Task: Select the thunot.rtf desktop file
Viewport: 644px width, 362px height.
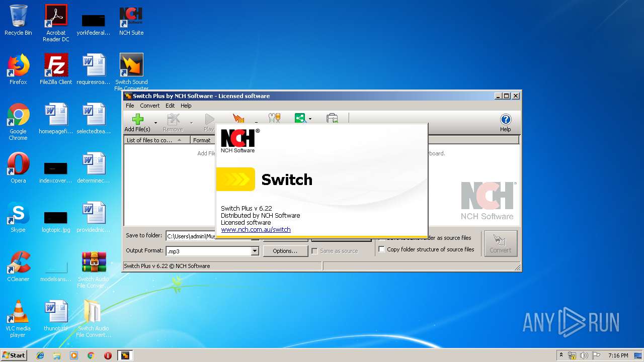Action: click(x=56, y=316)
